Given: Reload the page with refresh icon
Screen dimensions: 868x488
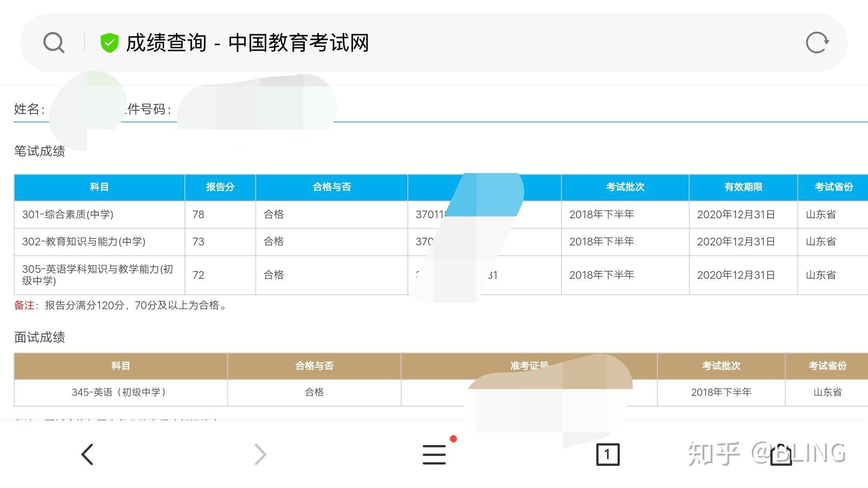Looking at the screenshot, I should (x=817, y=43).
